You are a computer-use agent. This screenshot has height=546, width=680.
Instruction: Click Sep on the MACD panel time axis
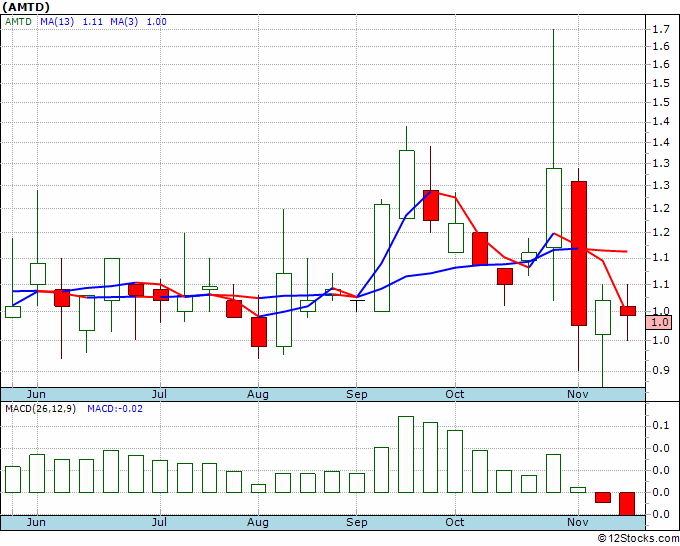[356, 522]
